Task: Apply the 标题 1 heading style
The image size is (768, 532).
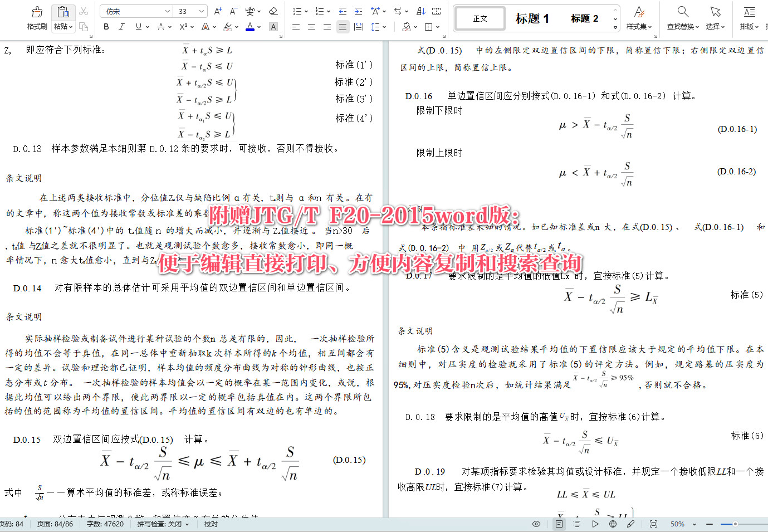Action: pyautogui.click(x=532, y=18)
